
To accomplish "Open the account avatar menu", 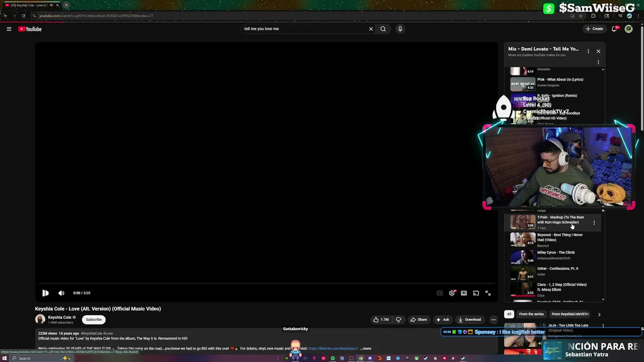I will pos(628,29).
